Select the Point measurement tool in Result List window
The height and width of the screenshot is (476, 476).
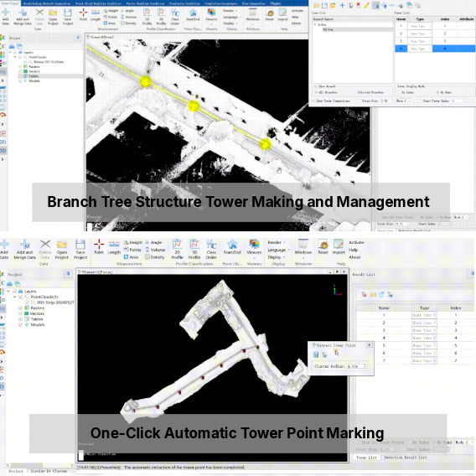(99, 246)
